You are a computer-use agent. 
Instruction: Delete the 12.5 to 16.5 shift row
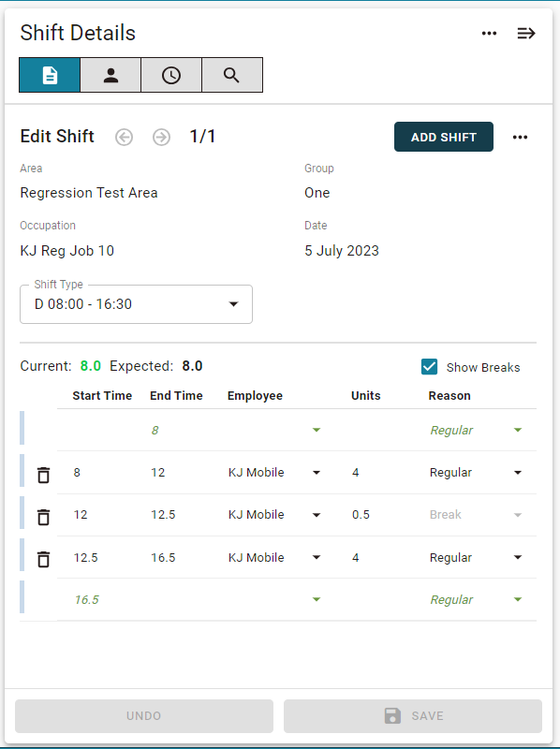pyautogui.click(x=43, y=559)
